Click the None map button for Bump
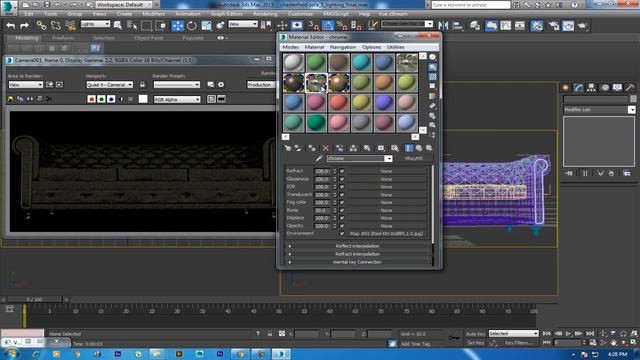 (x=386, y=210)
